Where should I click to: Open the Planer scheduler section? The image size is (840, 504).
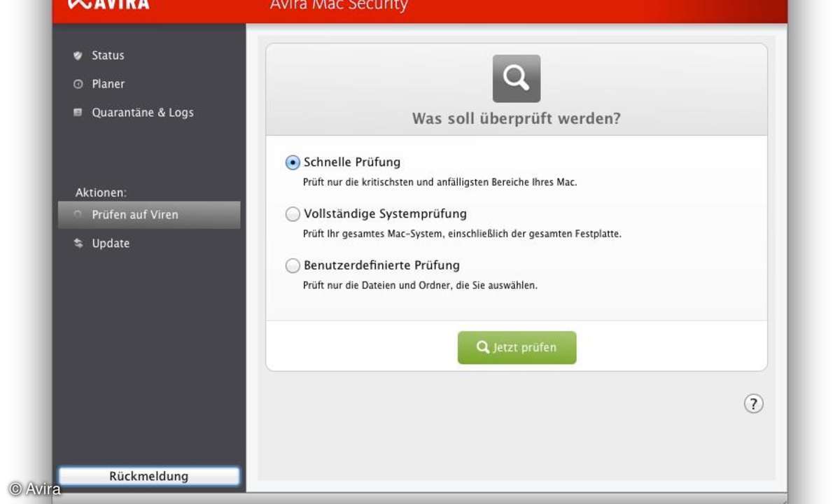tap(108, 84)
